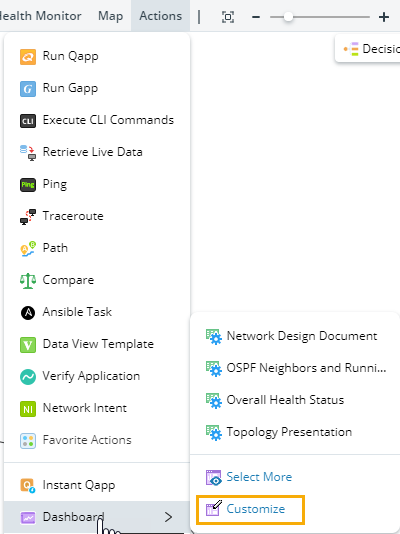Zoom in with the plus button
The image size is (400, 534).
(384, 17)
